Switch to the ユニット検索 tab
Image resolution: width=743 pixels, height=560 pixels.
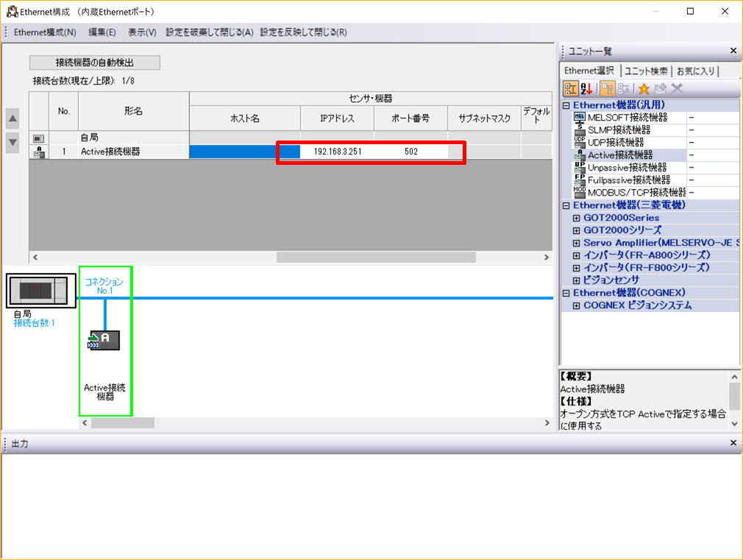pos(646,71)
